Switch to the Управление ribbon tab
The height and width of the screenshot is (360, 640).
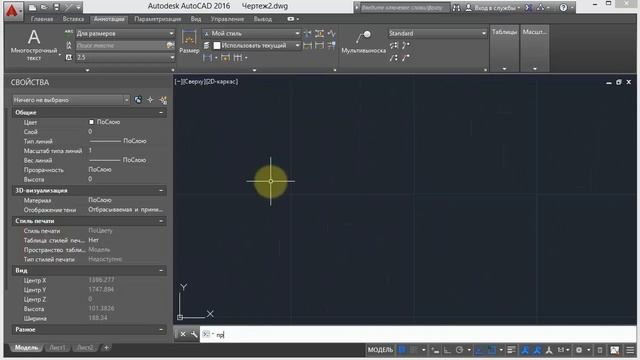point(227,19)
